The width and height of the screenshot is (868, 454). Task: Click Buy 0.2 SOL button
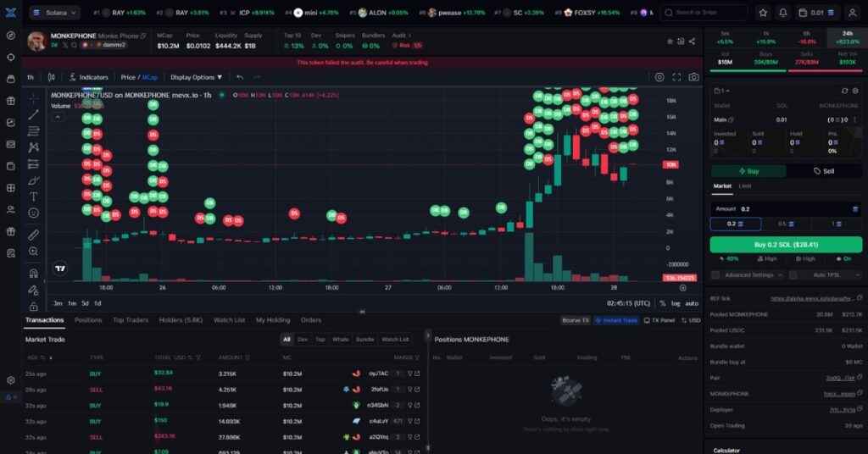point(786,245)
